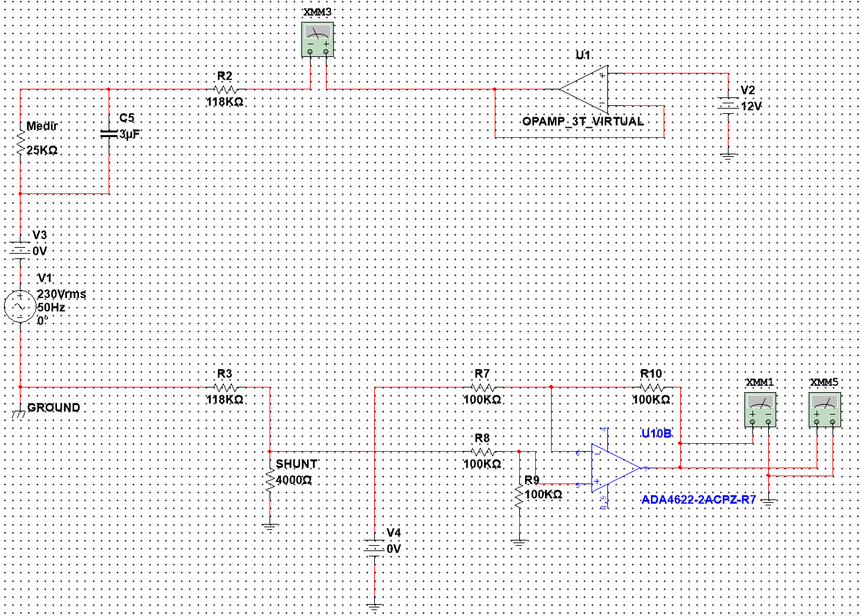Click the ADA4622-2ACPZ-R7 part label
Viewport: 861px width, 616px height.
[x=699, y=500]
